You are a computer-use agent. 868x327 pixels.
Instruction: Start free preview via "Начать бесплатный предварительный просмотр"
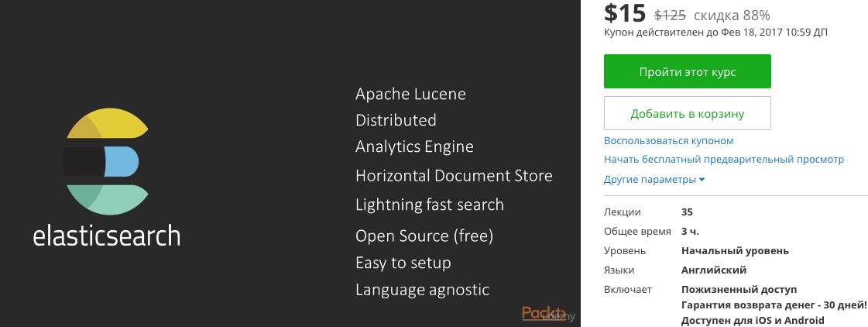723,160
